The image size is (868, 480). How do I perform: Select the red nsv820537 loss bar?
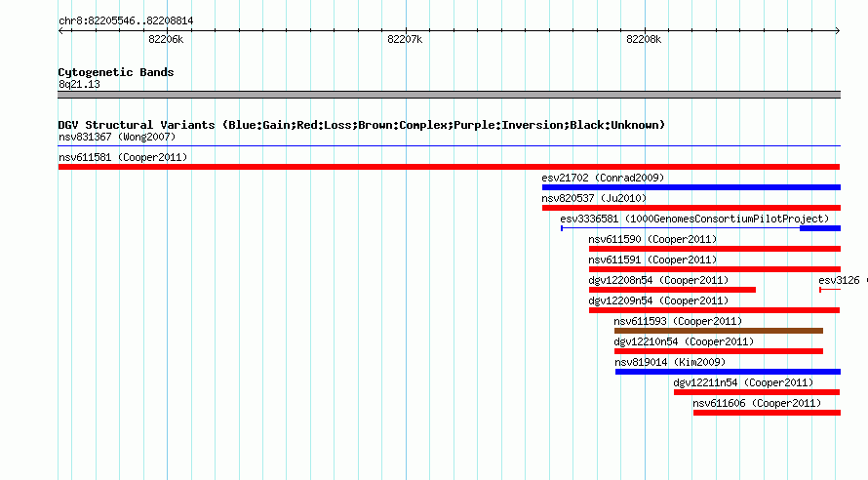pyautogui.click(x=691, y=208)
